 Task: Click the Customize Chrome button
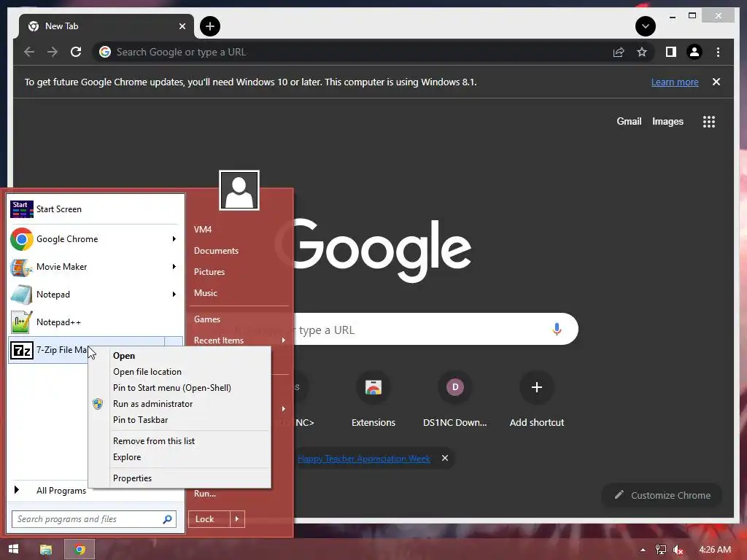(x=662, y=495)
